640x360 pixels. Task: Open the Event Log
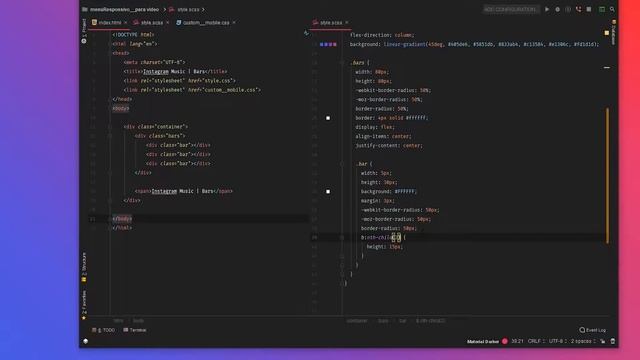(x=593, y=330)
